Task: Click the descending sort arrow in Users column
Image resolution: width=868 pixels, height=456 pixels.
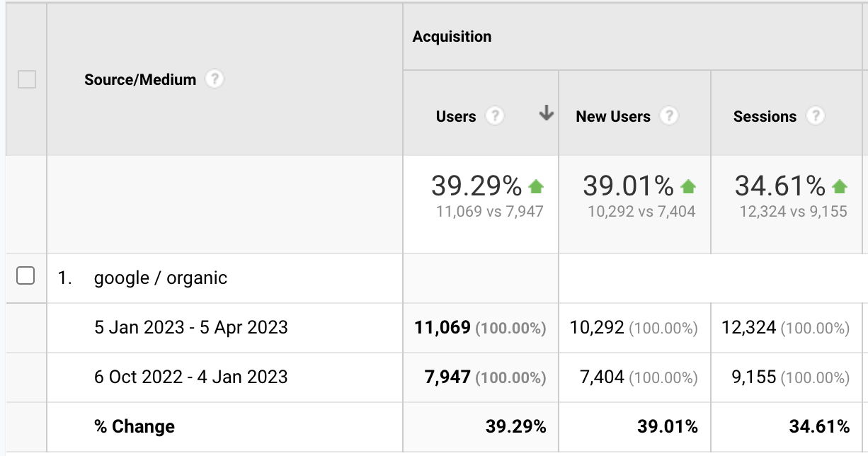Action: (x=546, y=113)
